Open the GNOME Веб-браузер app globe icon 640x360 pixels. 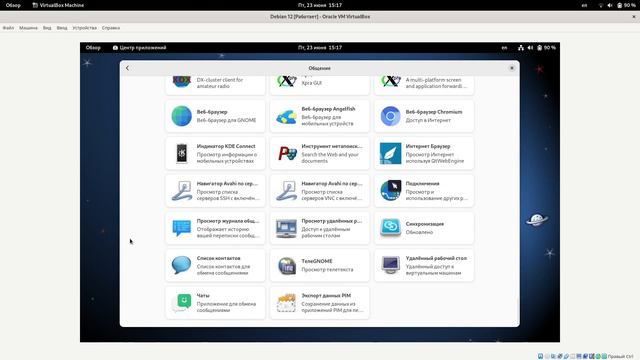(x=181, y=116)
